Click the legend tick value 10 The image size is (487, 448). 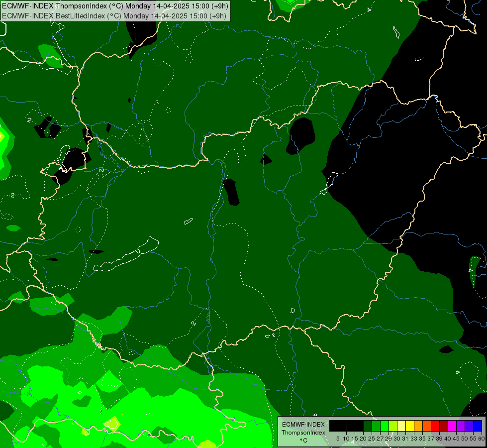pyautogui.click(x=346, y=439)
